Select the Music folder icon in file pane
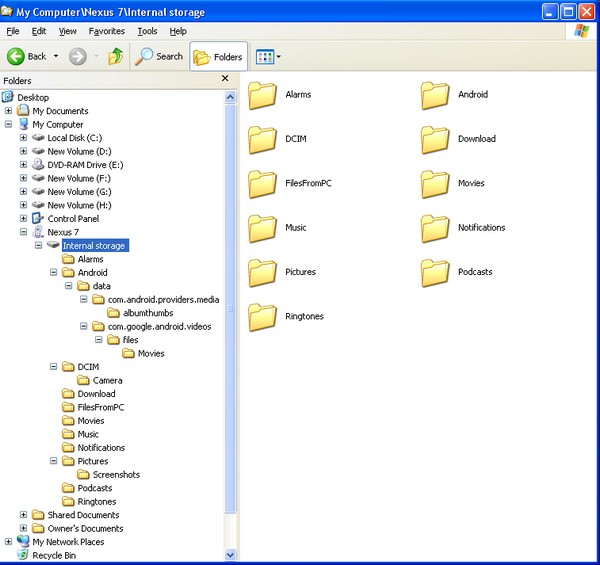Screen dimensions: 600x565 pos(262,228)
